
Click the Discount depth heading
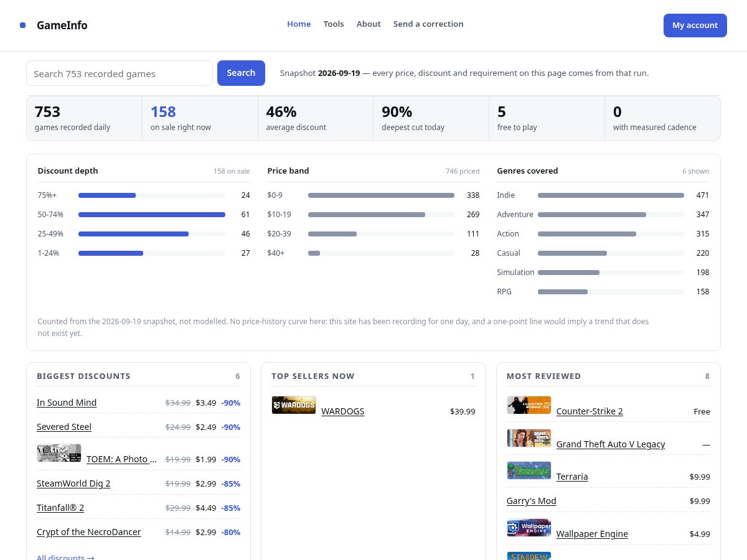point(68,170)
